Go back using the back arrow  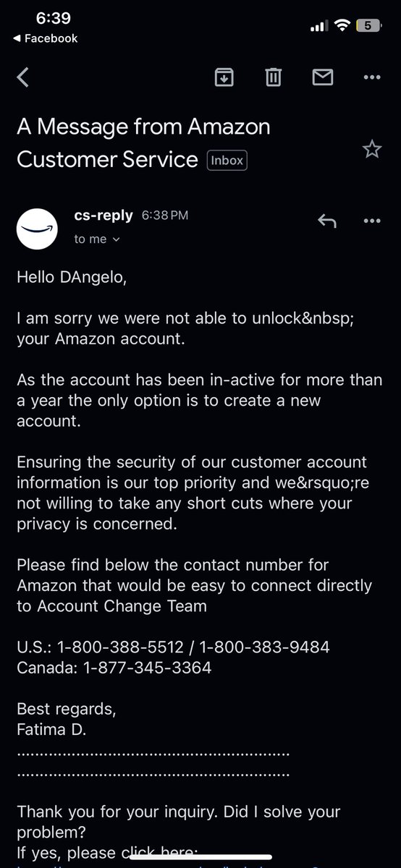(22, 77)
